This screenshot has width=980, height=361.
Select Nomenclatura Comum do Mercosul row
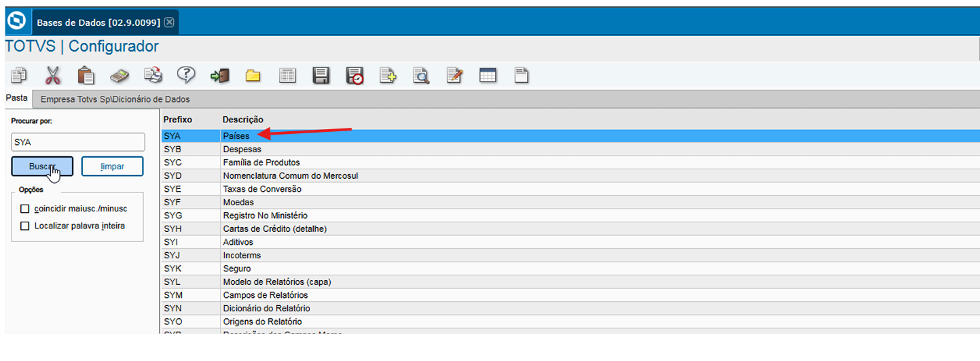tap(570, 176)
